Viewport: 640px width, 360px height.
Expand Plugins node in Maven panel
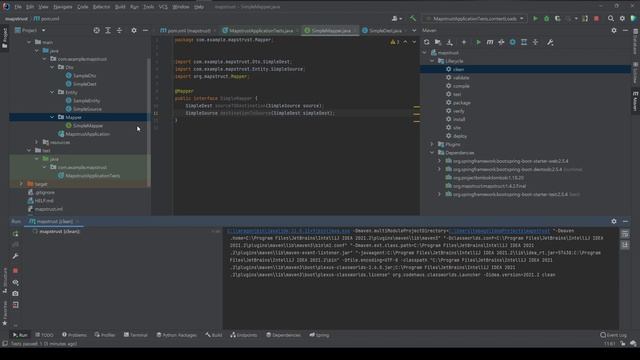point(432,144)
